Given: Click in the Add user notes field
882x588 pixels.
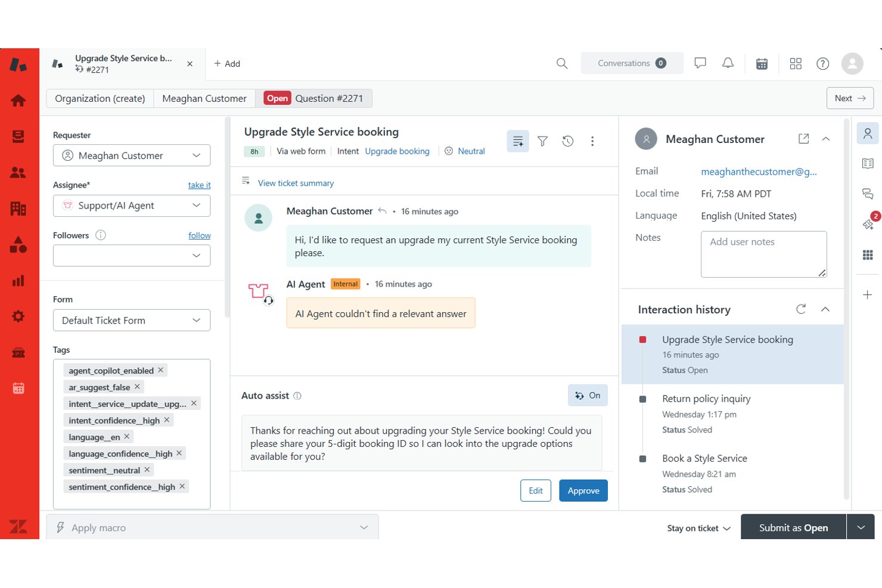Looking at the screenshot, I should coord(764,254).
